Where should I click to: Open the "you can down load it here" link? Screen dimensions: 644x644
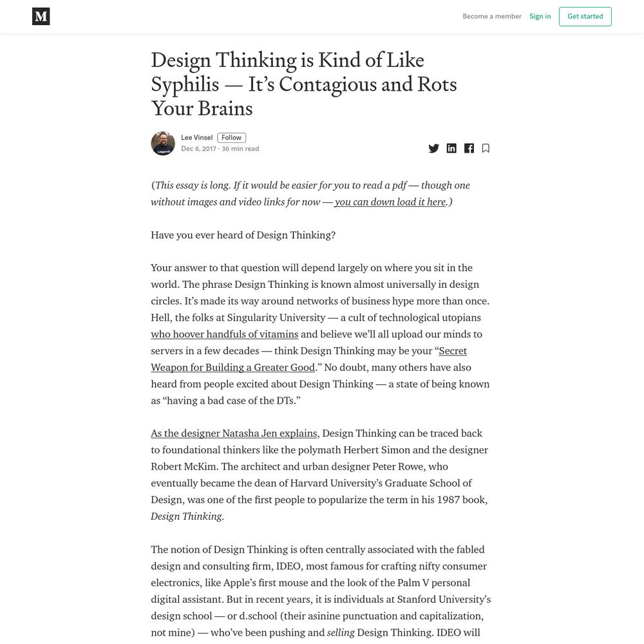pos(390,202)
